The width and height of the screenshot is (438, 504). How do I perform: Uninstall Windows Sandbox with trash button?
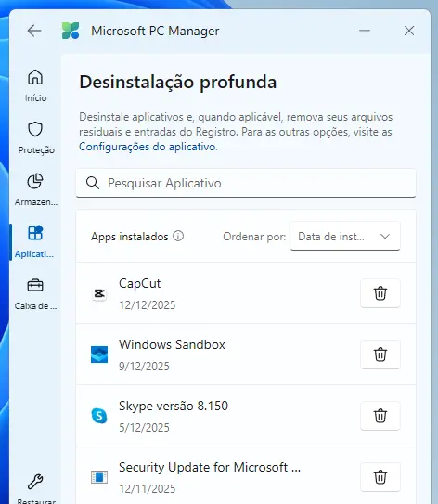click(x=380, y=355)
